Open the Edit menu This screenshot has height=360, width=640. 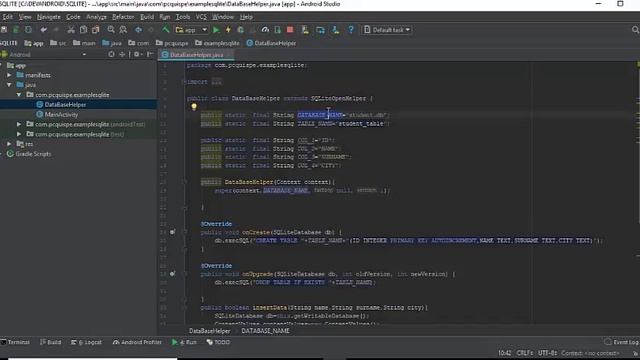click(7, 17)
